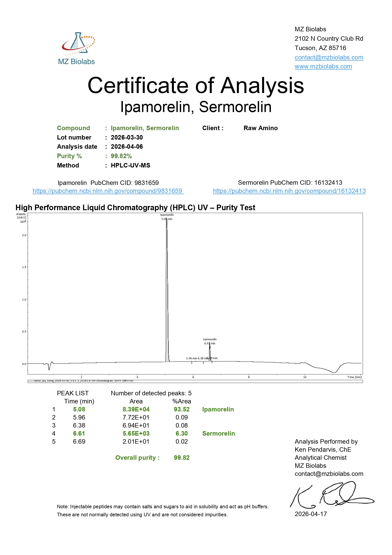Click 'Sermorelin PubChem CID: 16132413' text
Screen dimensions: 392x555
pyautogui.click(x=290, y=182)
